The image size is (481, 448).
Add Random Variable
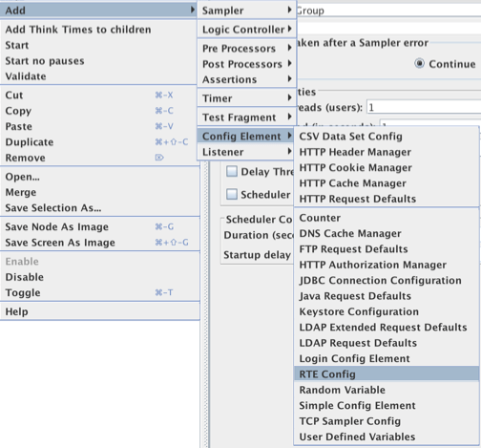pos(387,390)
